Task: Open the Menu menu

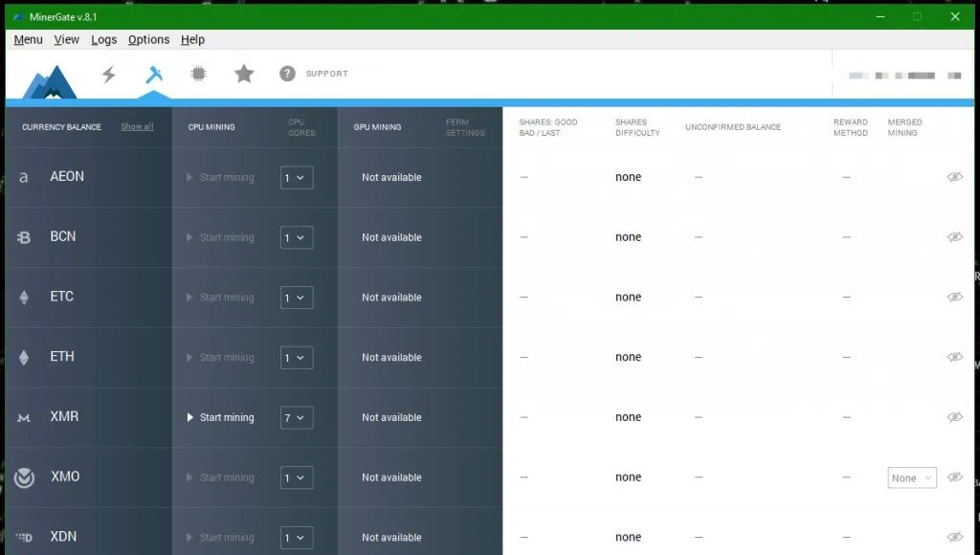Action: pyautogui.click(x=28, y=39)
